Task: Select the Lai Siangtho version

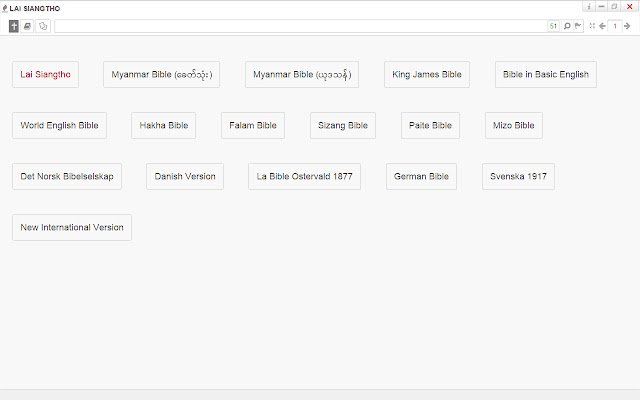Action: click(45, 74)
